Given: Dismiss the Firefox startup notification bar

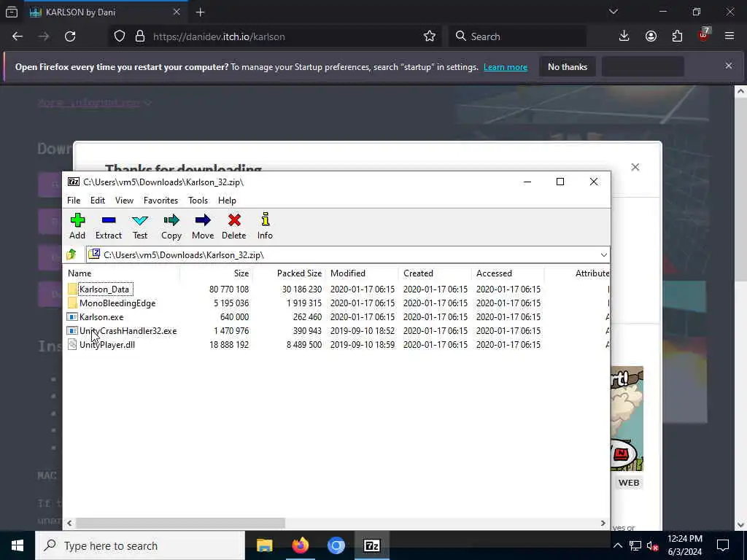Looking at the screenshot, I should tap(729, 66).
